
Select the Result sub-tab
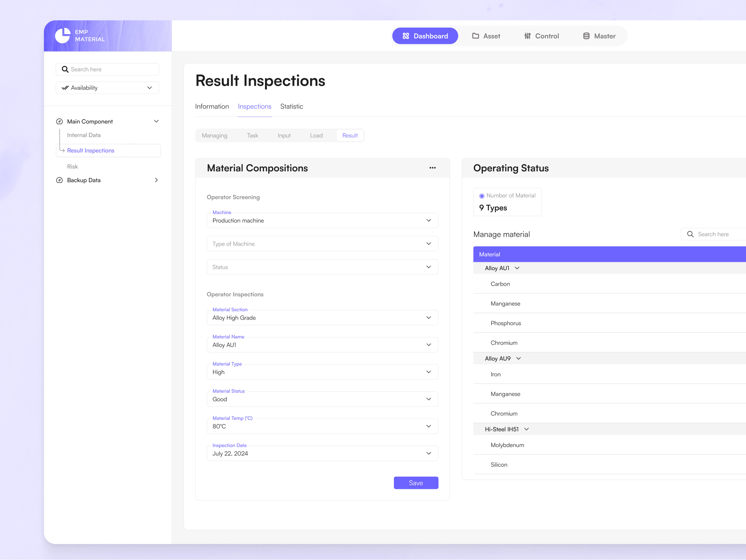tap(350, 135)
